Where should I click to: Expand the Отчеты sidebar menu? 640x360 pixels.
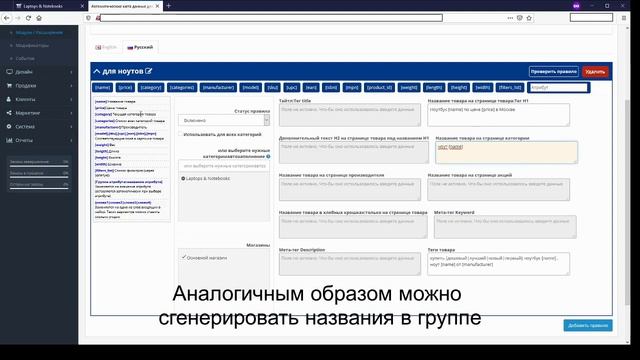[x=39, y=140]
